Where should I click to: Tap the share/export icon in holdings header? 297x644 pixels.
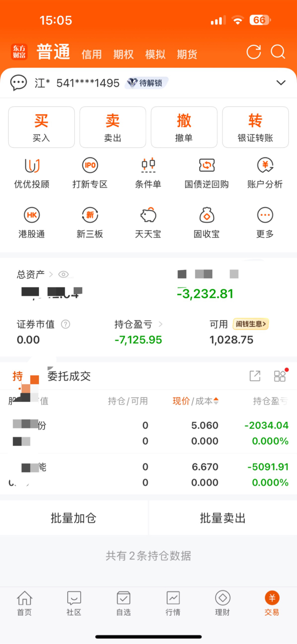[255, 376]
